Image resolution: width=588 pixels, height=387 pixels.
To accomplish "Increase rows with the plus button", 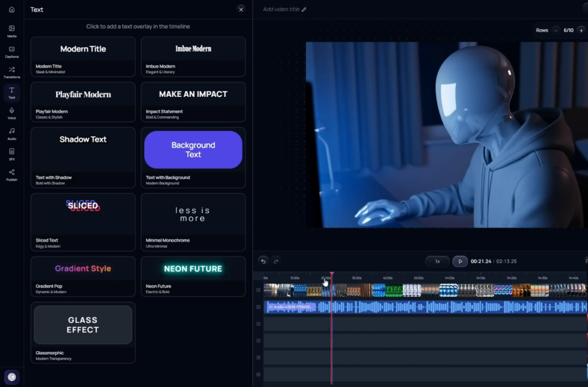I will (581, 30).
